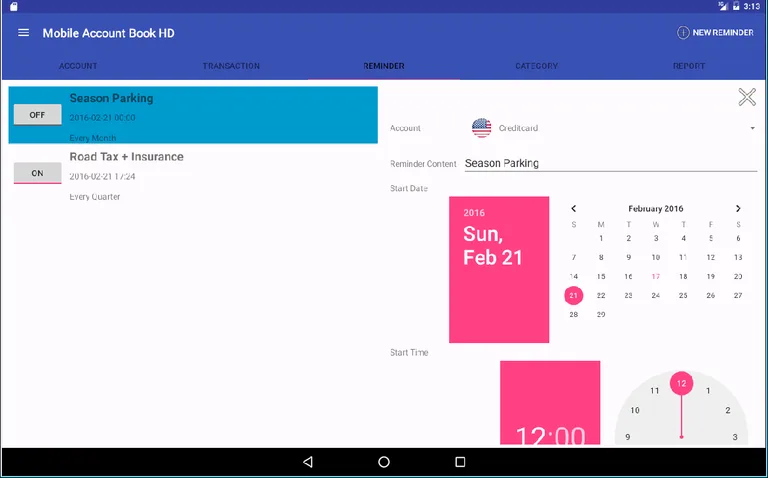Select hour 3 on clock dial
Image resolution: width=768 pixels, height=478 pixels.
[x=735, y=437]
